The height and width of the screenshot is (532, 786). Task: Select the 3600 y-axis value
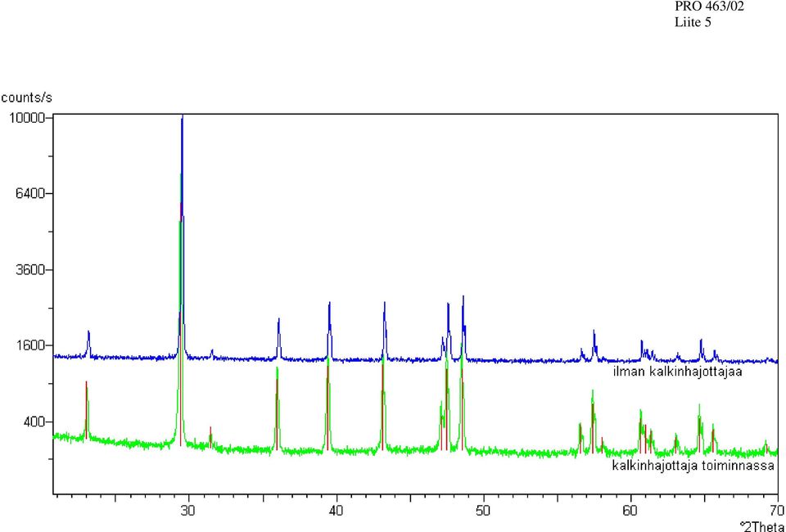pos(29,269)
